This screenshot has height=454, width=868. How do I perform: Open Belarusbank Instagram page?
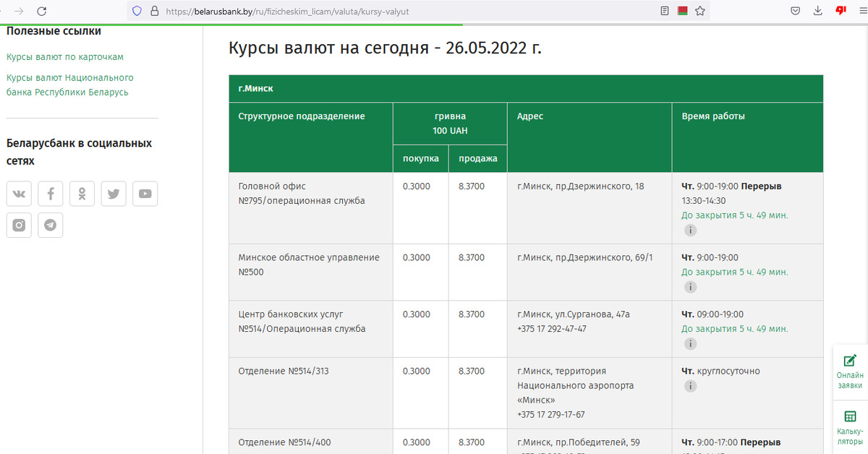tap(19, 225)
